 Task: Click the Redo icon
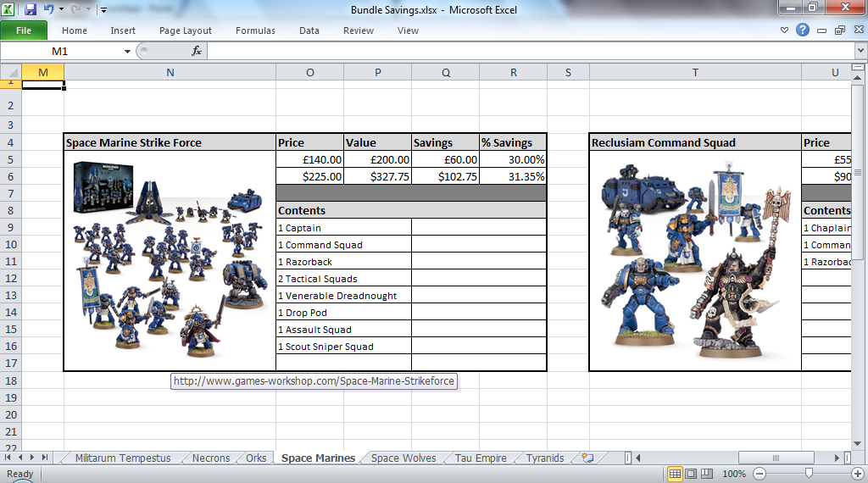[75, 9]
